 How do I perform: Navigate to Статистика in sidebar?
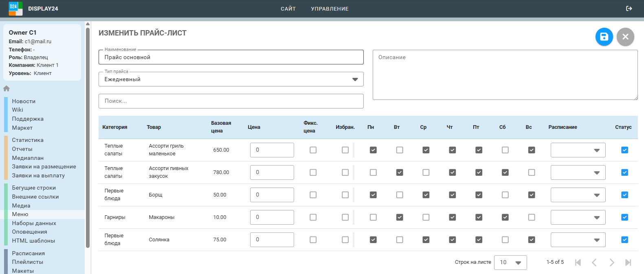click(x=28, y=140)
